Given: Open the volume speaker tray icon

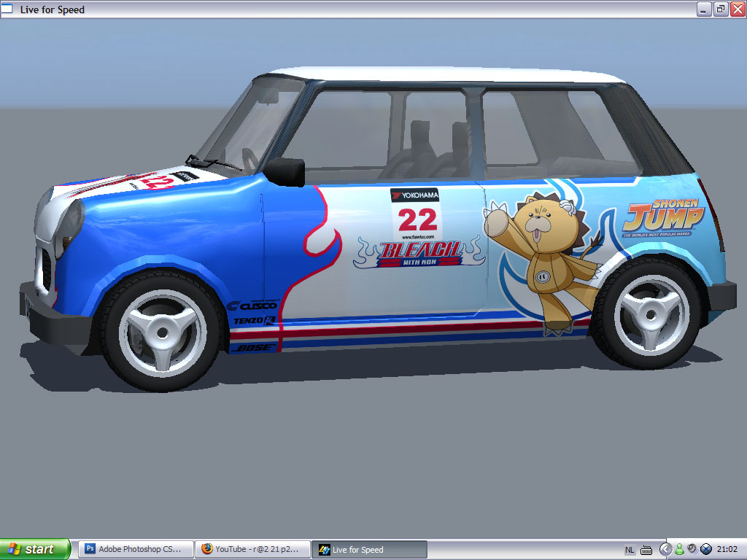Looking at the screenshot, I should (692, 549).
